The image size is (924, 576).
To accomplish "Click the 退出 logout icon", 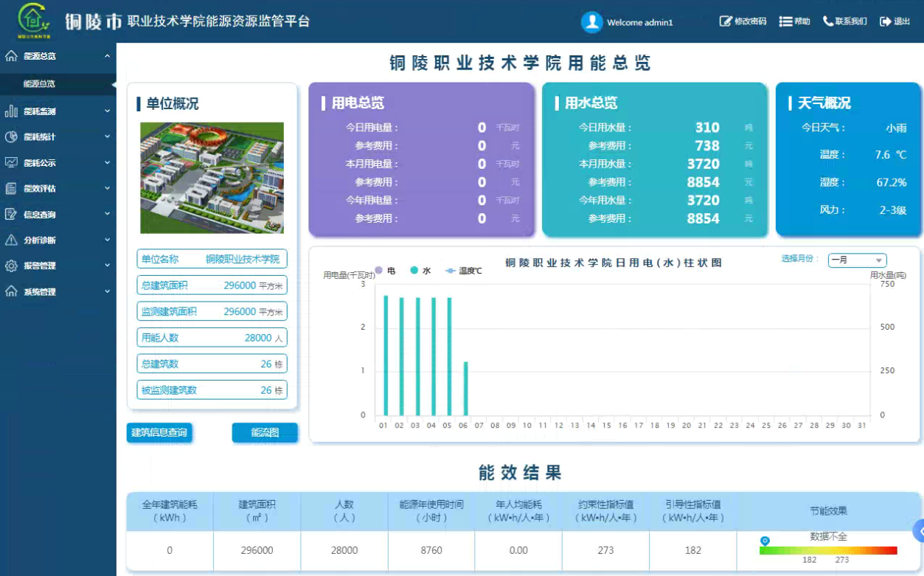I will point(885,21).
